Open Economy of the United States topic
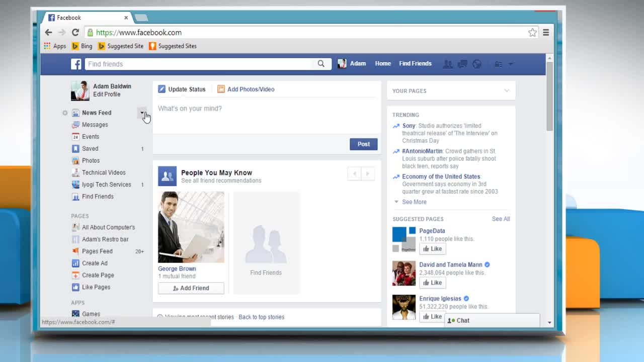This screenshot has height=362, width=644. 441,176
